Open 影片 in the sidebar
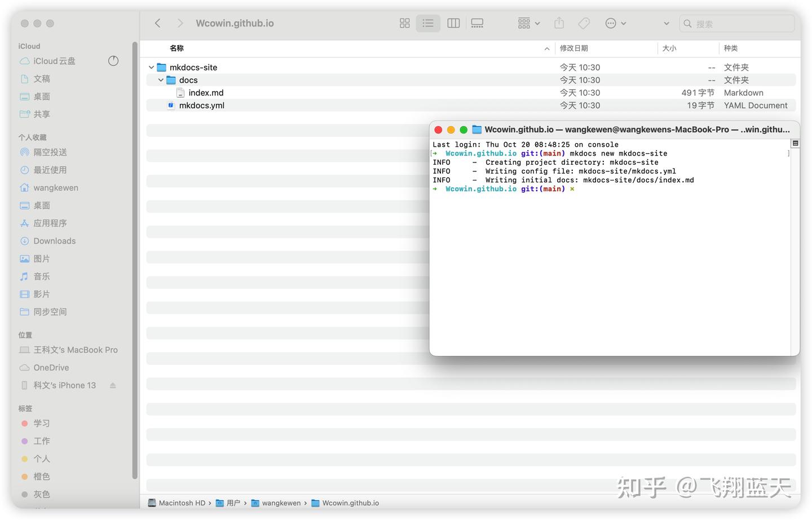This screenshot has width=812, height=520. [x=42, y=294]
